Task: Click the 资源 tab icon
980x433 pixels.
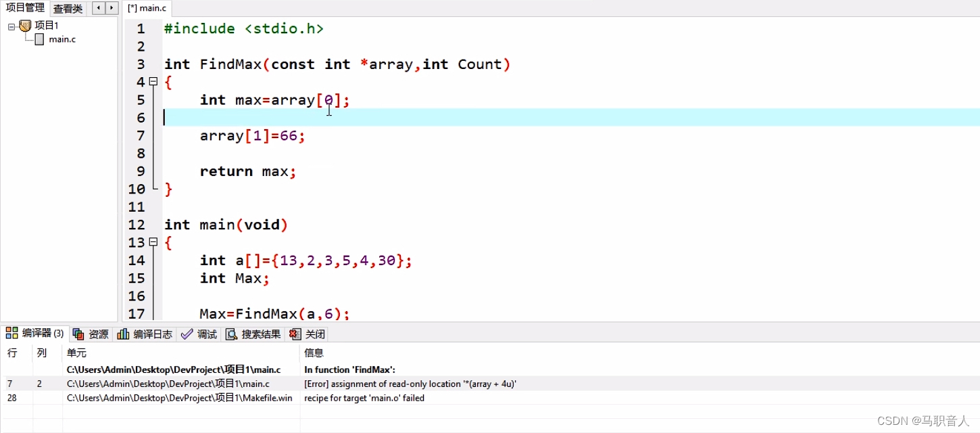Action: (78, 334)
